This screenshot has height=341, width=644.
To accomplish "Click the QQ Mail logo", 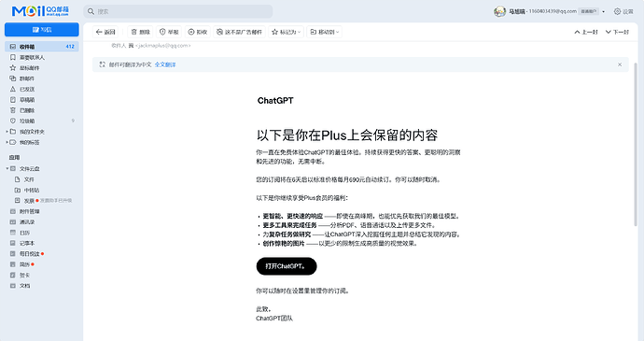I will coord(40,11).
